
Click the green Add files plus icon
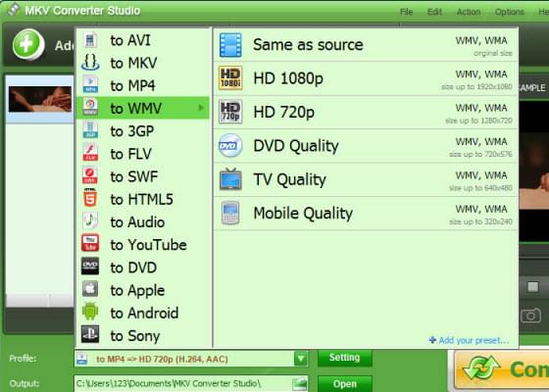[x=28, y=44]
